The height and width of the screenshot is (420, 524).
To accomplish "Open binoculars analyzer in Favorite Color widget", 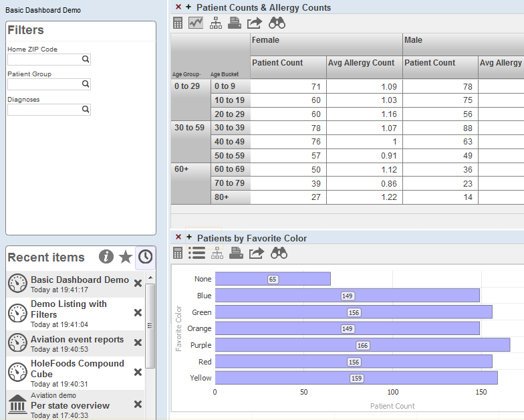I will [x=279, y=253].
